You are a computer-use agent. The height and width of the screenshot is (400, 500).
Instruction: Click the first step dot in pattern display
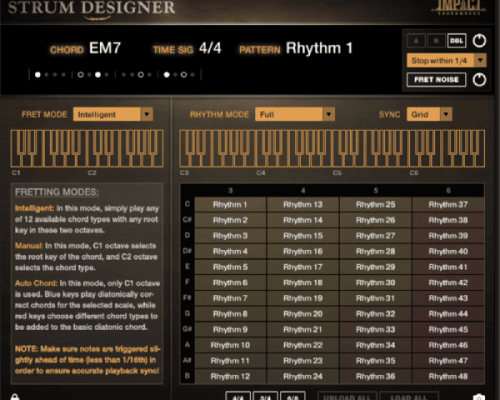(38, 75)
